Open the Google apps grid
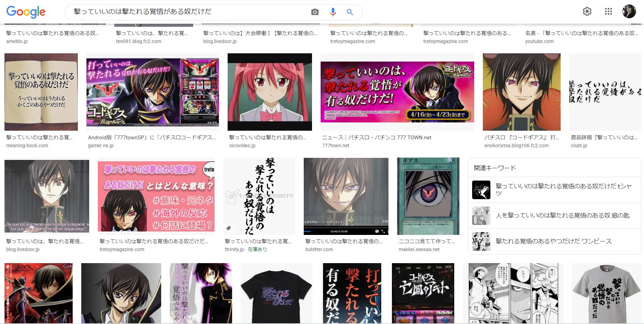The image size is (644, 324). pyautogui.click(x=609, y=11)
